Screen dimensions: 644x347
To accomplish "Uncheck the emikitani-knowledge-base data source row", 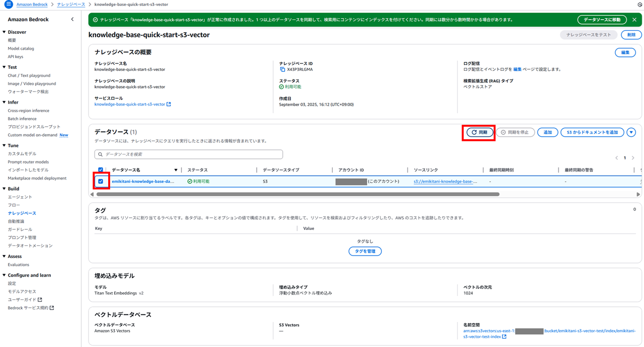I will [x=101, y=181].
